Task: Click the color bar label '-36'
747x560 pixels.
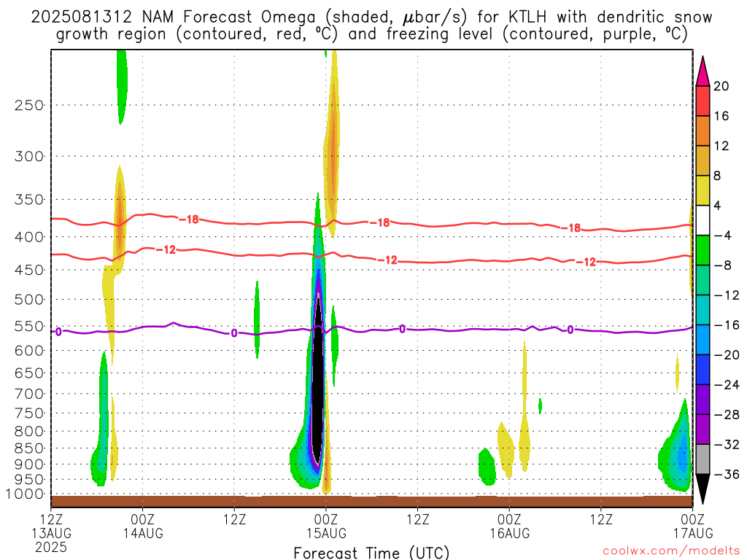Action: 727,474
